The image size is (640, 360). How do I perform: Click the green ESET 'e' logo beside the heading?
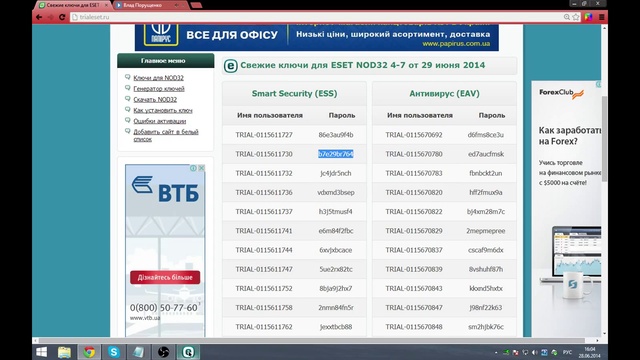[230, 66]
